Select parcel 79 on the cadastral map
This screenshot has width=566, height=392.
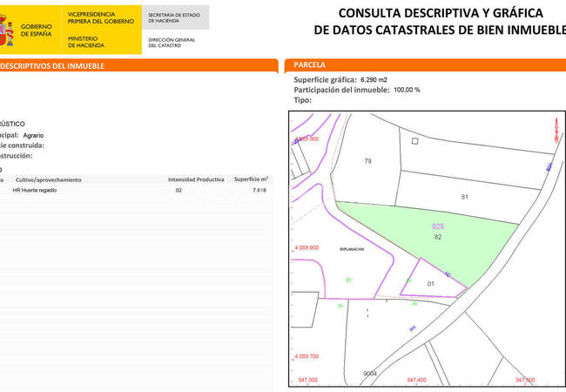367,161
